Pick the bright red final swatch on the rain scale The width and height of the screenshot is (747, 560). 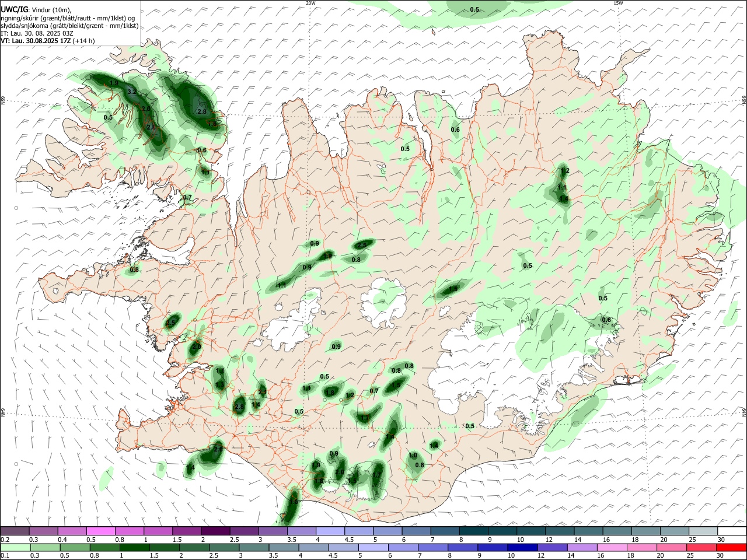[732, 548]
